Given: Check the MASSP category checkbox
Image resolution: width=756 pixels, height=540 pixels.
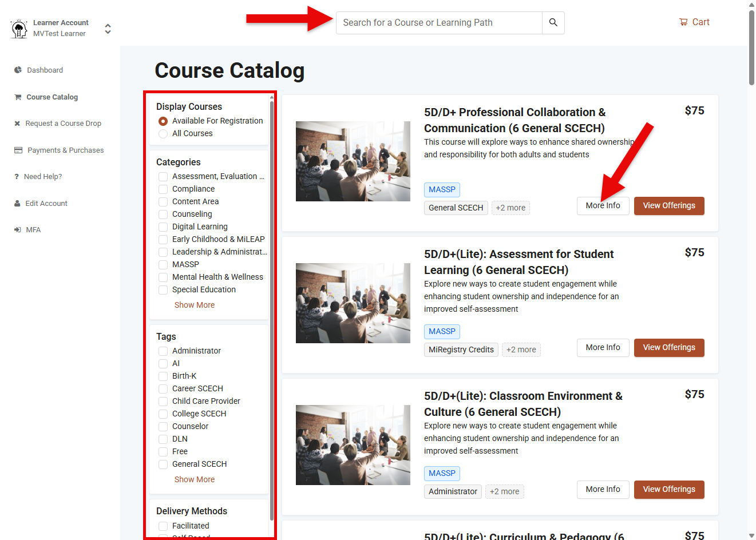Looking at the screenshot, I should click(x=163, y=265).
